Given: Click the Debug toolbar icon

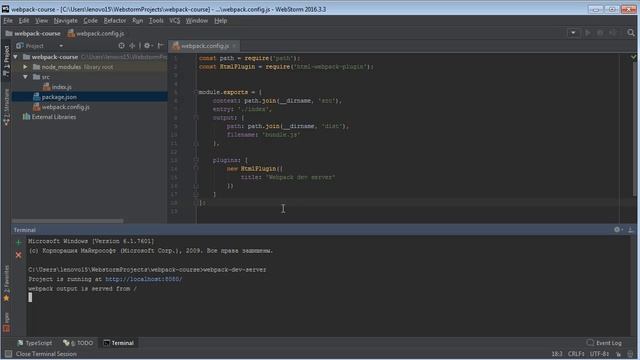Looking at the screenshot, I should pyautogui.click(x=600, y=33).
